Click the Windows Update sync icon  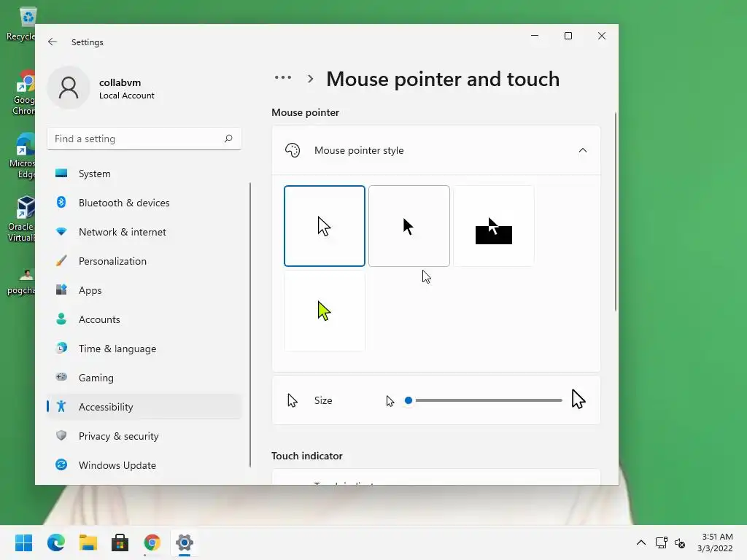tap(61, 464)
